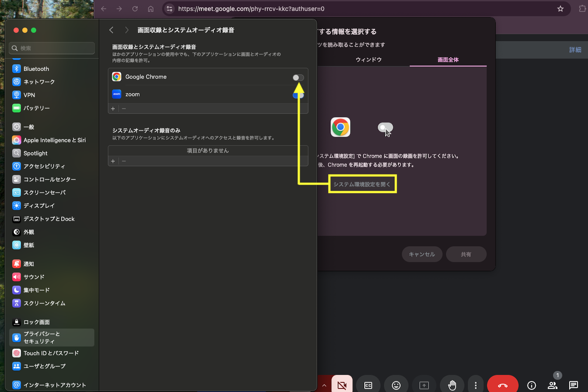Image resolution: width=588 pixels, height=392 pixels.
Task: Open ネットワーク in the settings sidebar
Action: pyautogui.click(x=52, y=82)
